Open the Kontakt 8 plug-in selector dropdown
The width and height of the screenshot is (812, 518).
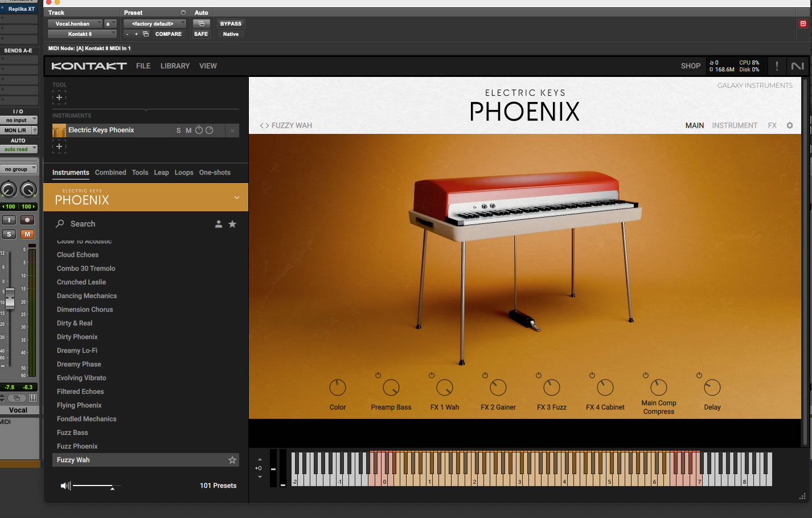(82, 34)
